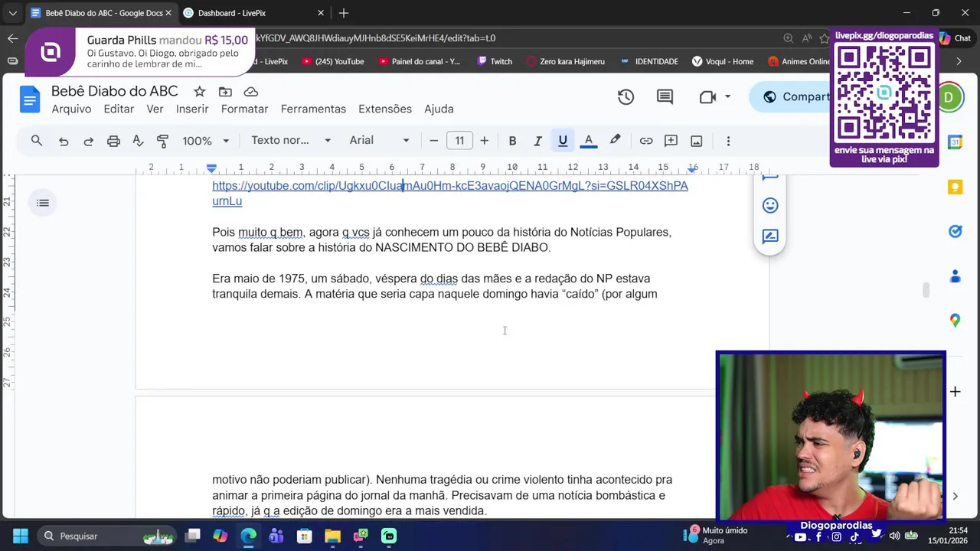Insert a link from the toolbar
Screen dimensions: 980x551
click(x=646, y=141)
